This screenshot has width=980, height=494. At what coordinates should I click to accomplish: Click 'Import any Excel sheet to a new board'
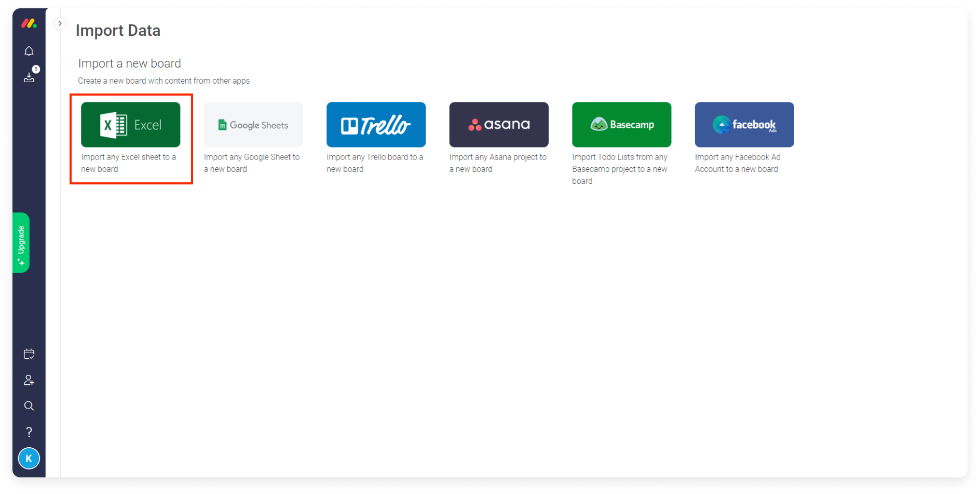[129, 163]
